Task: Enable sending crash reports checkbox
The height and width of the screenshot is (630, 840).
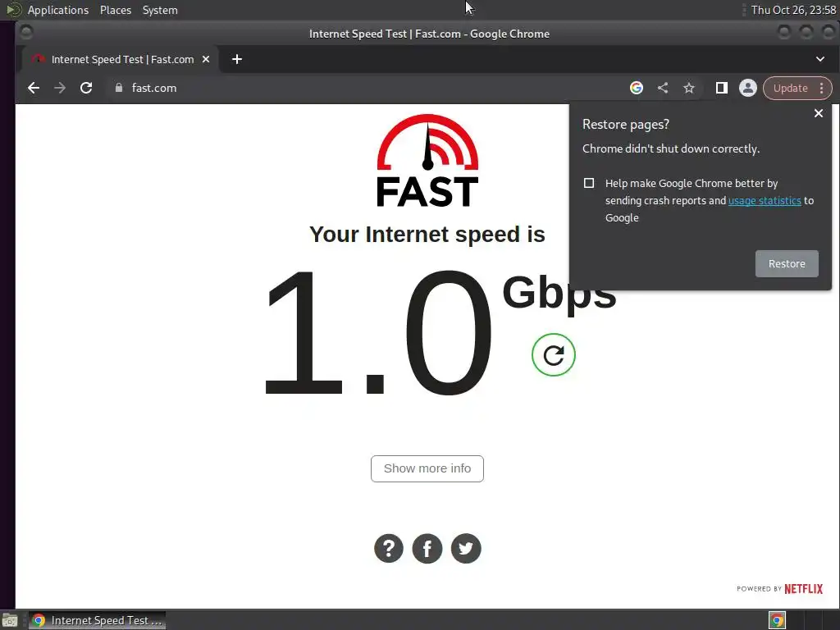Action: point(589,183)
